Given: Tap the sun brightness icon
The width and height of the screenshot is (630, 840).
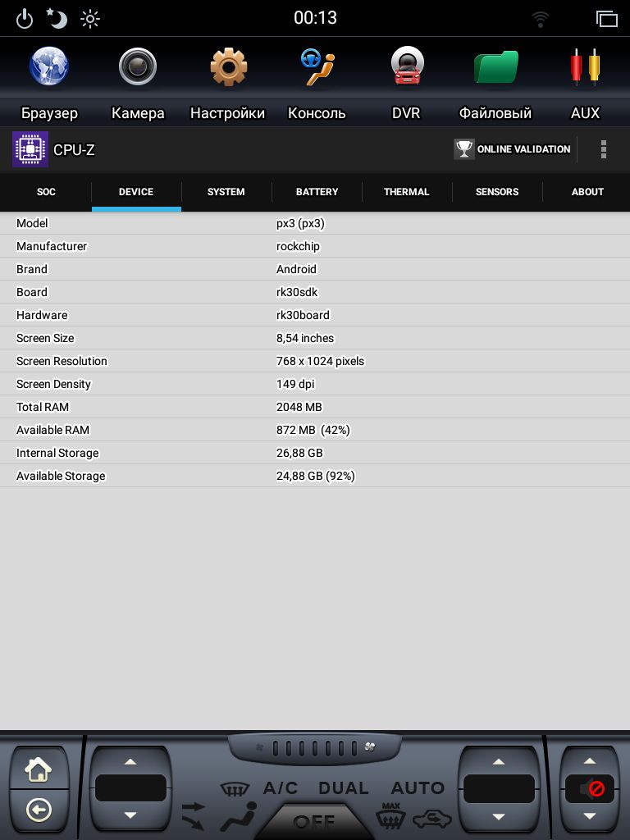Looking at the screenshot, I should [x=90, y=20].
